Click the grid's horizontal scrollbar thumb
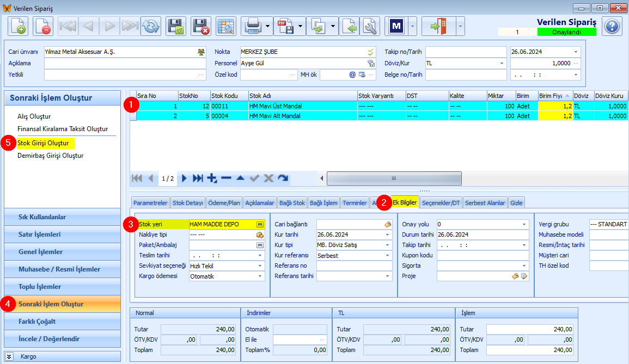The width and height of the screenshot is (629, 364). click(x=394, y=178)
